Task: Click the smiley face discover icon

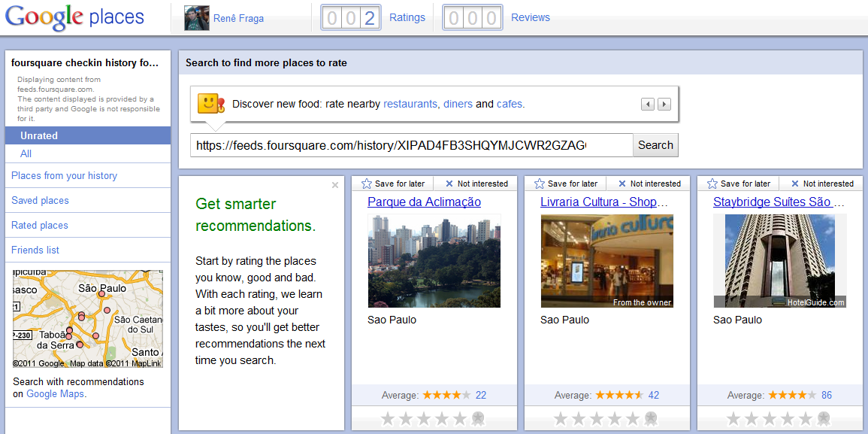Action: pyautogui.click(x=211, y=104)
